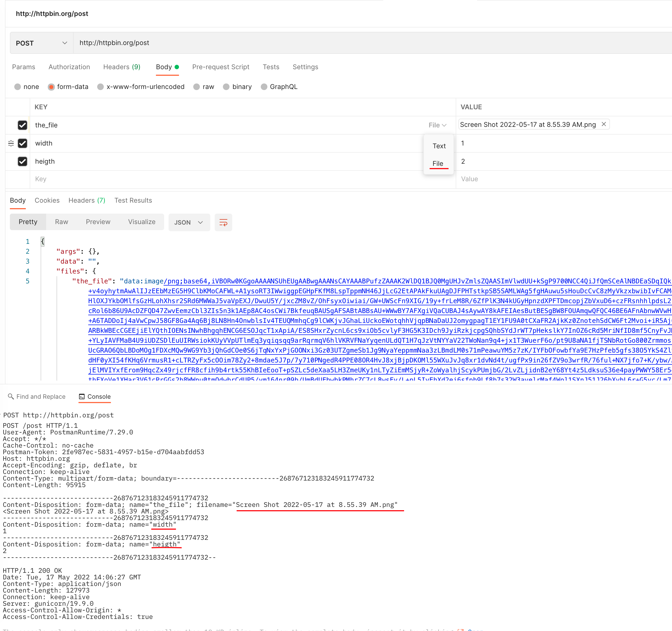
Task: Grab the width row reorder handle
Action: tap(11, 143)
